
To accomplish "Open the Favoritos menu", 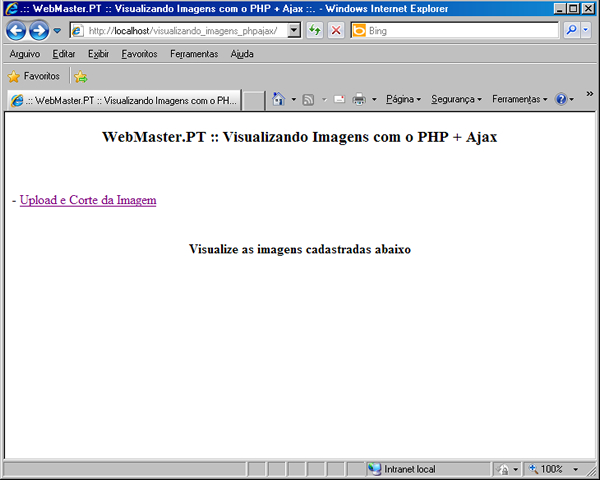I will 140,54.
